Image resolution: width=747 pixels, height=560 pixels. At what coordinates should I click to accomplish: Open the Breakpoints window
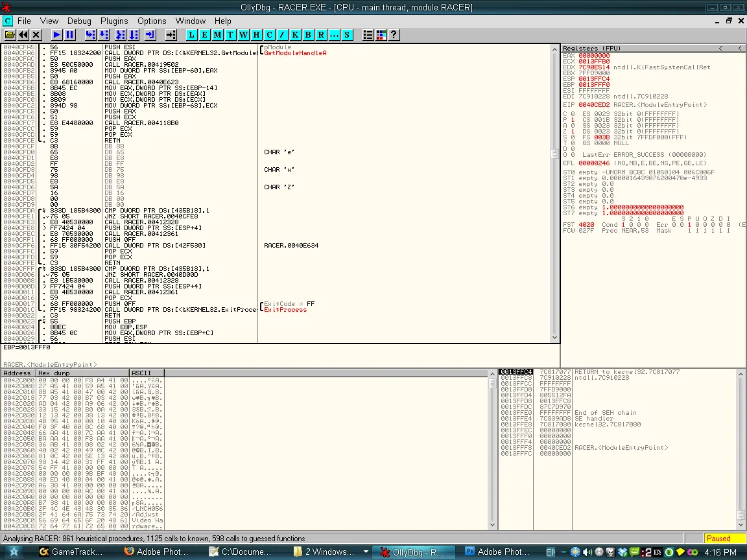pyautogui.click(x=308, y=35)
